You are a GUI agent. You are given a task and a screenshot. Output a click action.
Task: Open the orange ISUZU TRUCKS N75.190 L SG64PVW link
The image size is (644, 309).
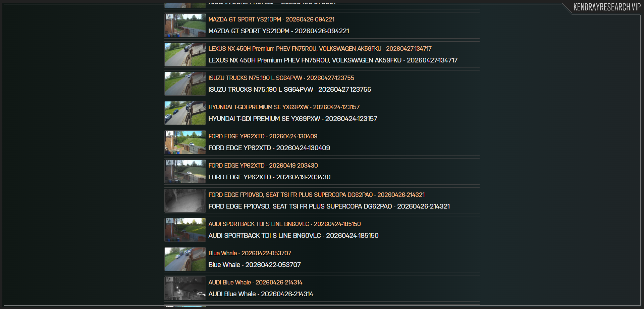click(281, 78)
